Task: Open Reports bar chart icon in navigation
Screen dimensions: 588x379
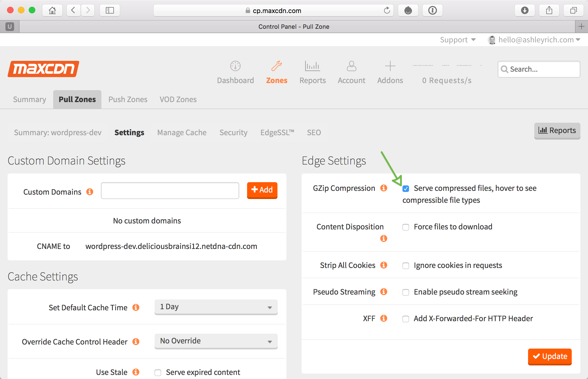Action: pyautogui.click(x=312, y=66)
